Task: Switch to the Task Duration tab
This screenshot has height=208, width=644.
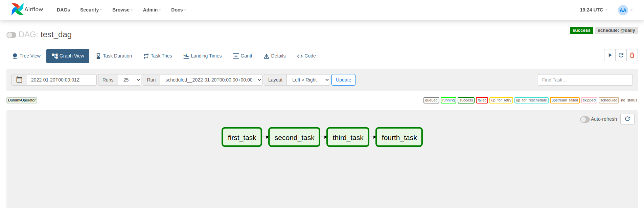Action: tap(114, 55)
